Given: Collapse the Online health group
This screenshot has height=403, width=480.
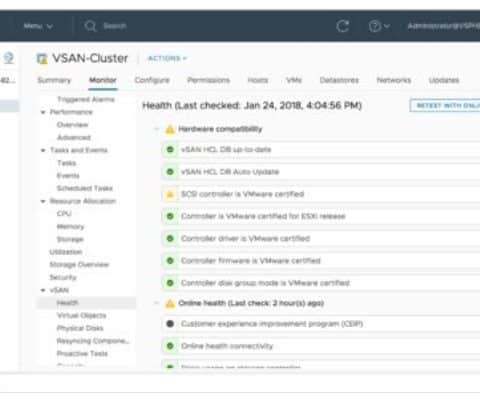Looking at the screenshot, I should pyautogui.click(x=156, y=303).
